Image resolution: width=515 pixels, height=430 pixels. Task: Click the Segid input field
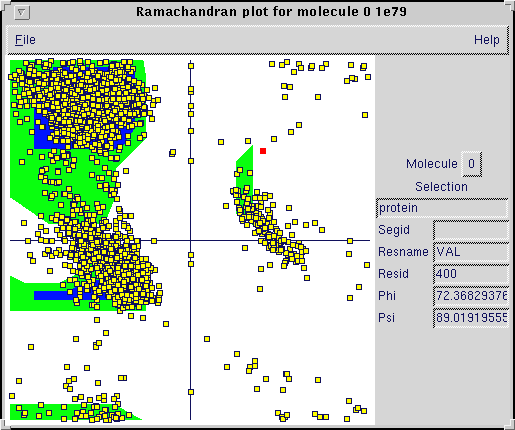tap(471, 230)
